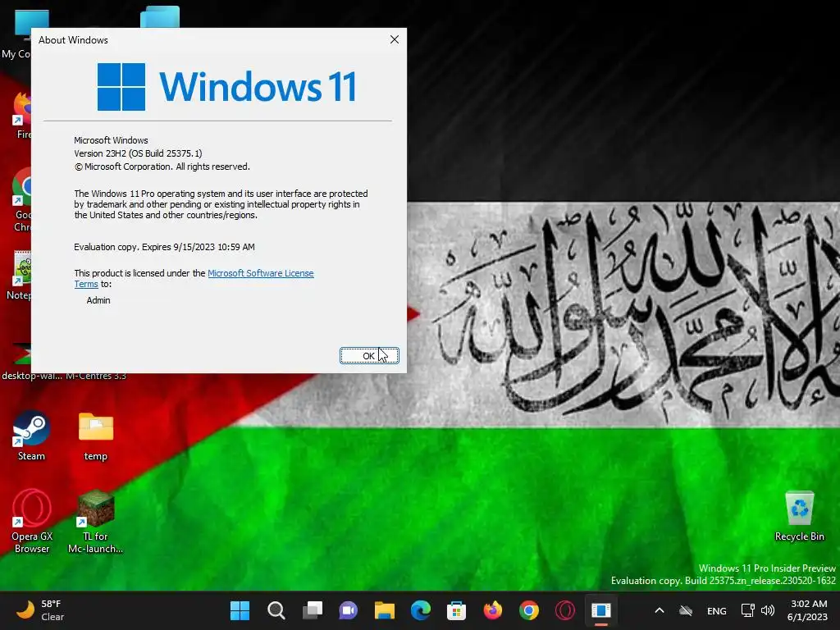Open volume control tray icon
Image resolution: width=840 pixels, height=630 pixels.
click(x=768, y=610)
